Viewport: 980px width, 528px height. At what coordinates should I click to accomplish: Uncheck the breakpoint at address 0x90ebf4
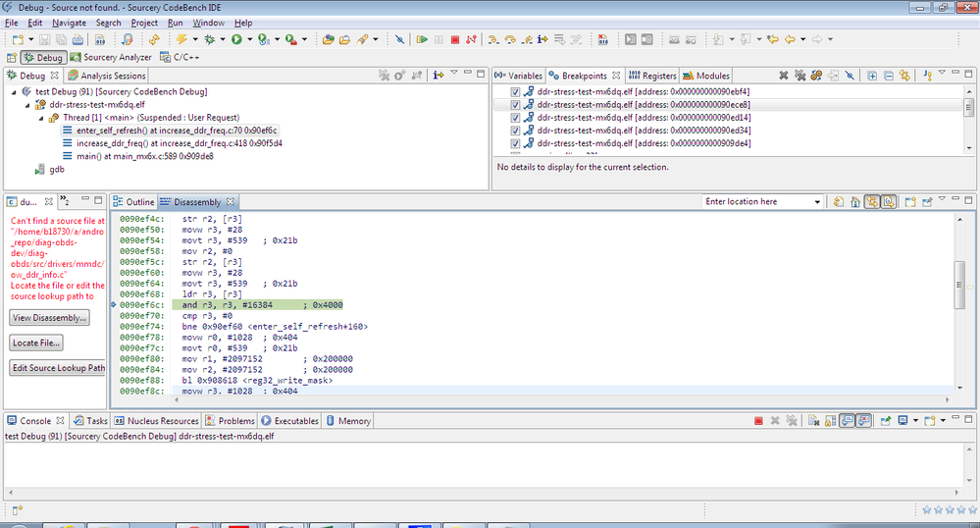coord(515,91)
